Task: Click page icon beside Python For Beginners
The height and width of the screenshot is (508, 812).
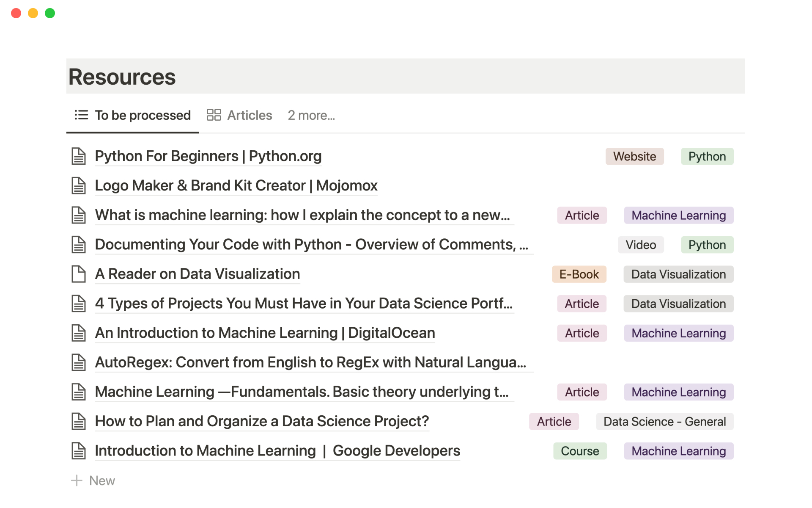Action: click(x=79, y=156)
